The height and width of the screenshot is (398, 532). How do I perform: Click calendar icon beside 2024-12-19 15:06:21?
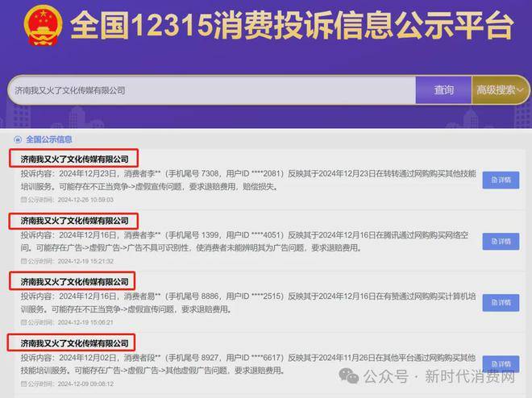coord(24,322)
